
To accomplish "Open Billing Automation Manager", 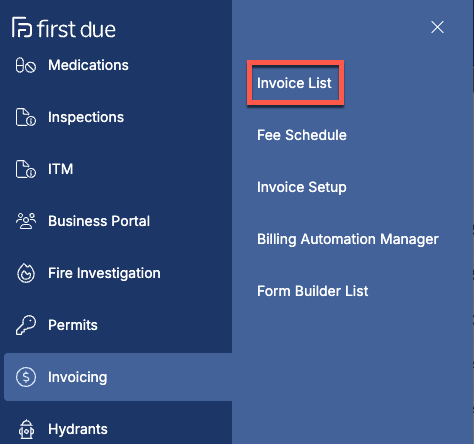I will tap(348, 239).
